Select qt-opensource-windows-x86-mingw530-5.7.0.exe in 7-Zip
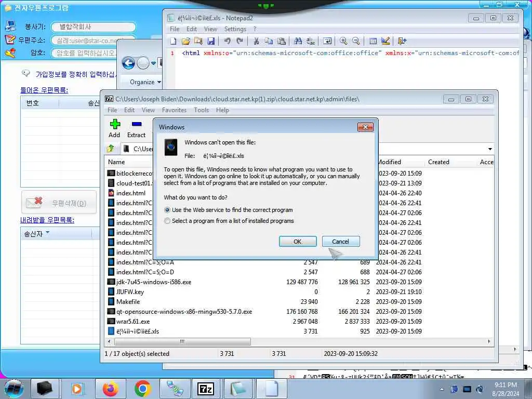This screenshot has height=399, width=532. [184, 312]
